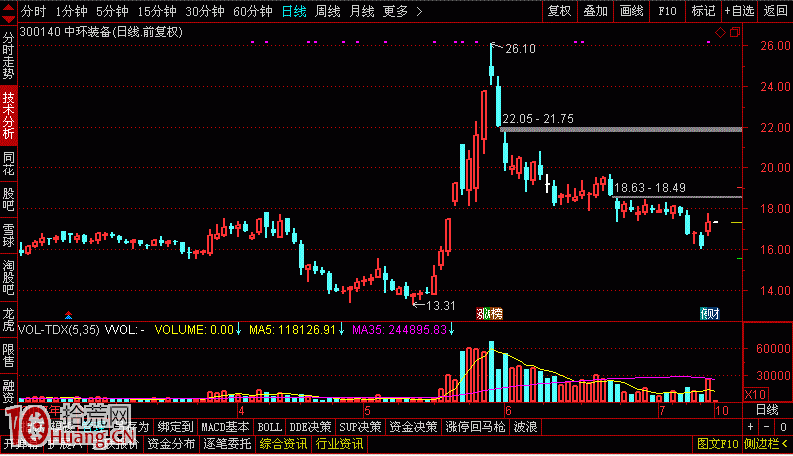Click the chevron arrow after 更多

click(419, 11)
